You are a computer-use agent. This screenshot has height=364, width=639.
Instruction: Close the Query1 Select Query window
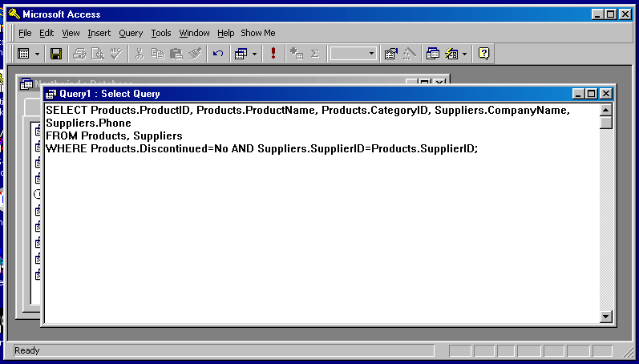pos(606,94)
